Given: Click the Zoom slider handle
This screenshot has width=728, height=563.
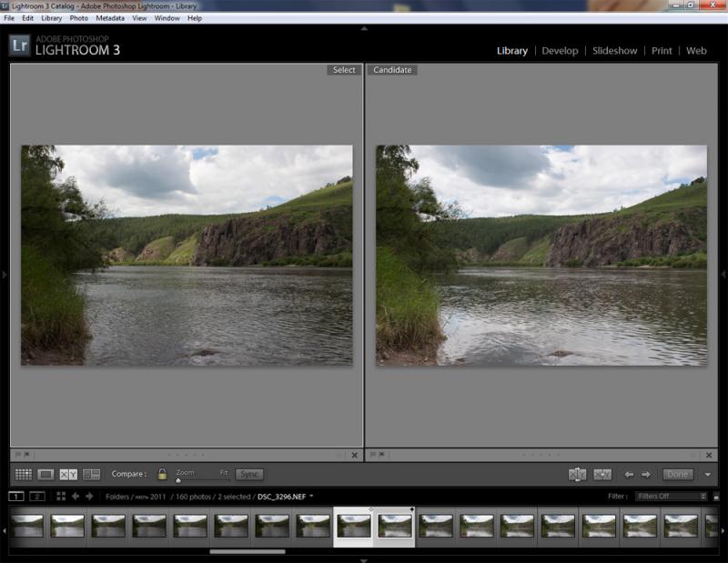Looking at the screenshot, I should (x=178, y=480).
